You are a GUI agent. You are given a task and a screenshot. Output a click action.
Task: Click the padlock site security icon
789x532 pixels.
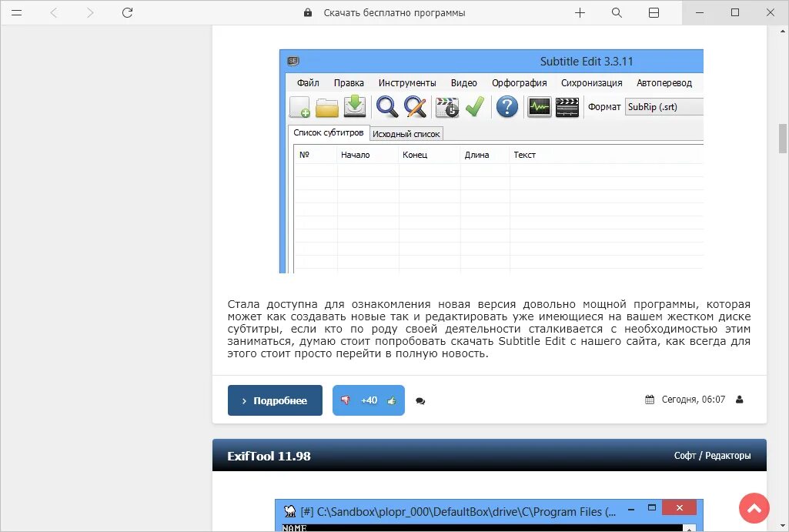coord(308,12)
